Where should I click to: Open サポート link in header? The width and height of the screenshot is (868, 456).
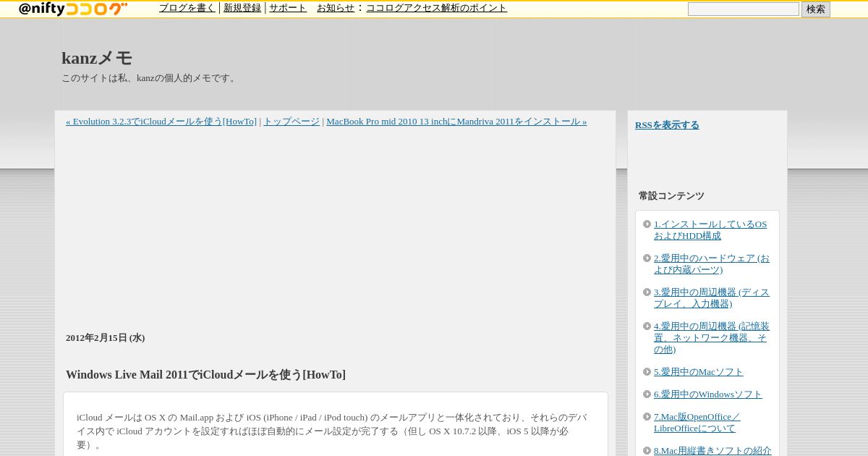[x=288, y=8]
